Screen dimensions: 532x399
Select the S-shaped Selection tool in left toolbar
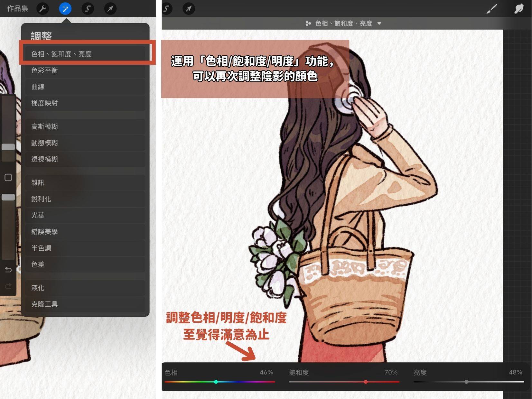pyautogui.click(x=88, y=9)
